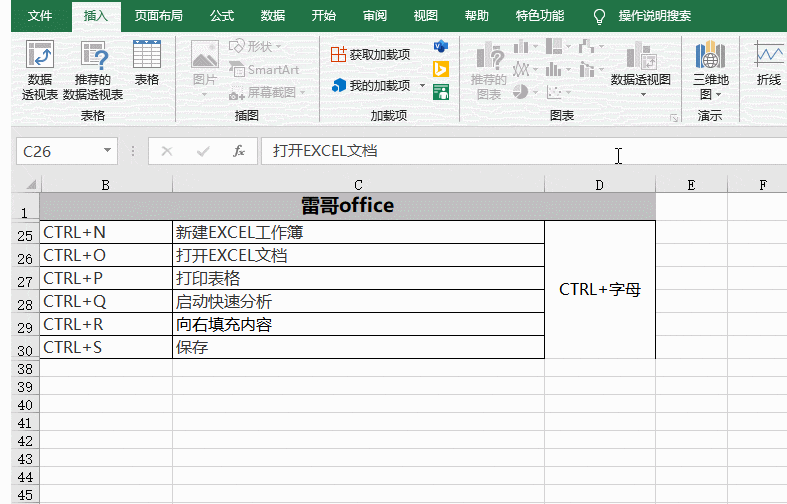The image size is (787, 504).
Task: Select row 25 header
Action: click(25, 235)
